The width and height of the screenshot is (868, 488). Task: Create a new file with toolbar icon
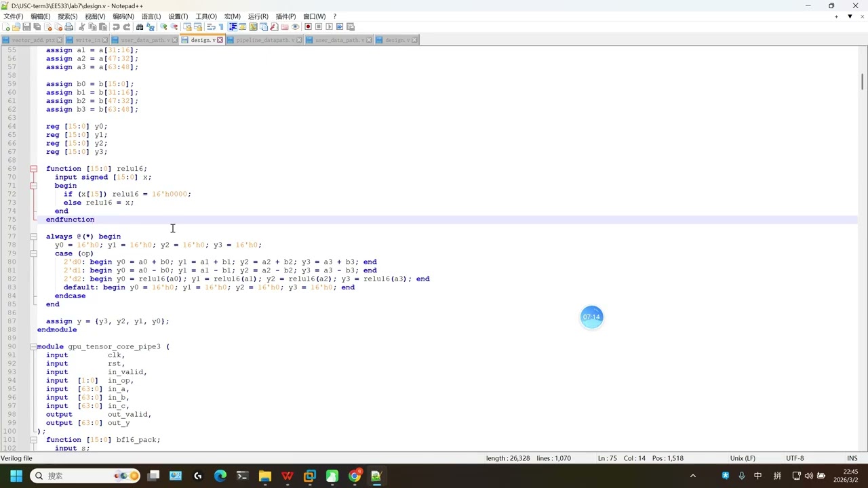[6, 27]
